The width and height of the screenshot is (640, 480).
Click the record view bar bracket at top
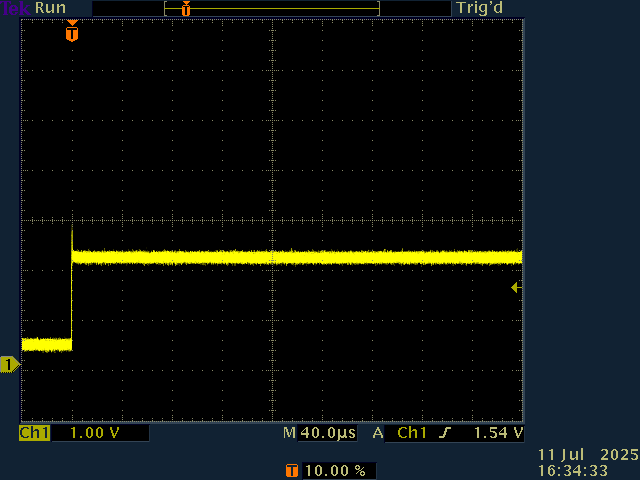click(x=272, y=8)
